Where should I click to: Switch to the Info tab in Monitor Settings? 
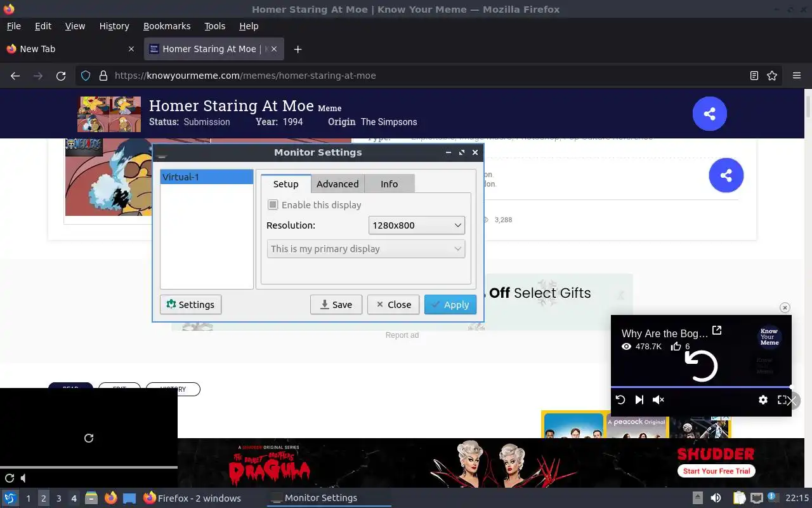click(389, 184)
